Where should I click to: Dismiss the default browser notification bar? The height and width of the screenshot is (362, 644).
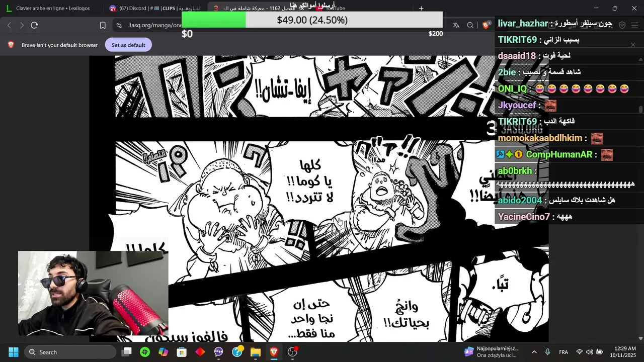point(633,45)
